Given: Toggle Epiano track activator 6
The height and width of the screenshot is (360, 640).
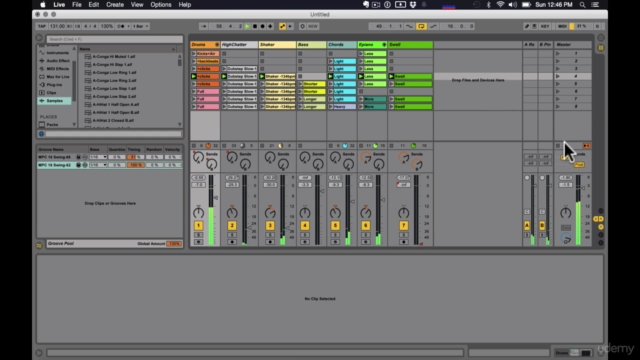Looking at the screenshot, I should 365,225.
